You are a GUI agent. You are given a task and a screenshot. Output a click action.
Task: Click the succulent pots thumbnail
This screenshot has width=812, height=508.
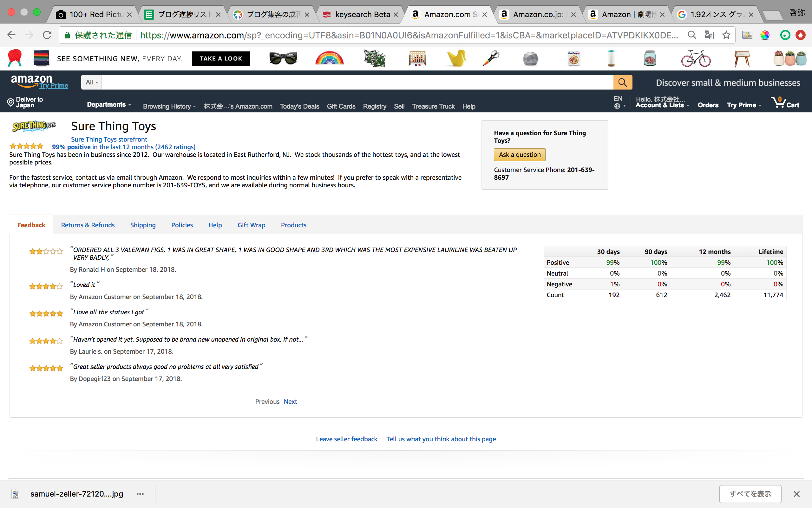[790, 58]
